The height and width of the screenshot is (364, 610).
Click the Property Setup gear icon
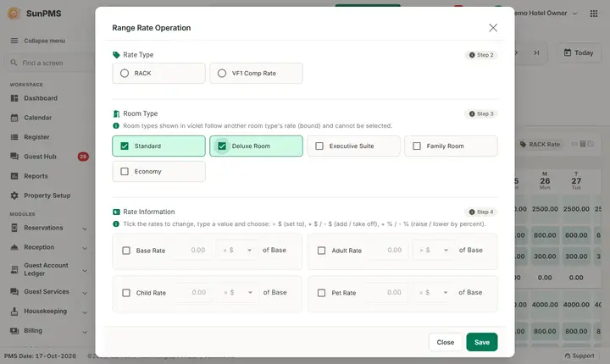pos(14,196)
